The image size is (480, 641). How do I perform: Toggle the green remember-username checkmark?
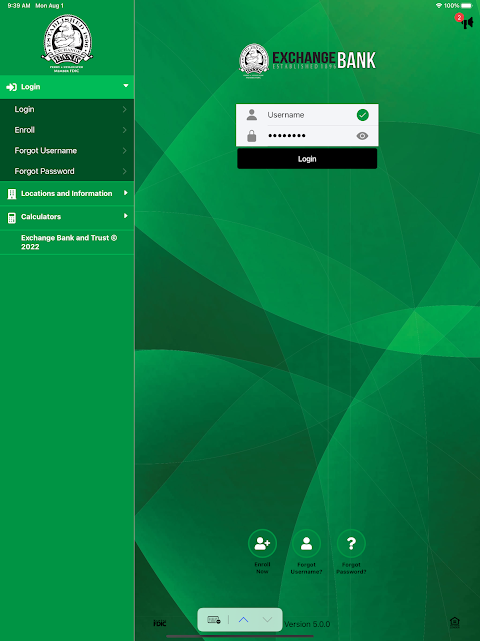click(363, 115)
